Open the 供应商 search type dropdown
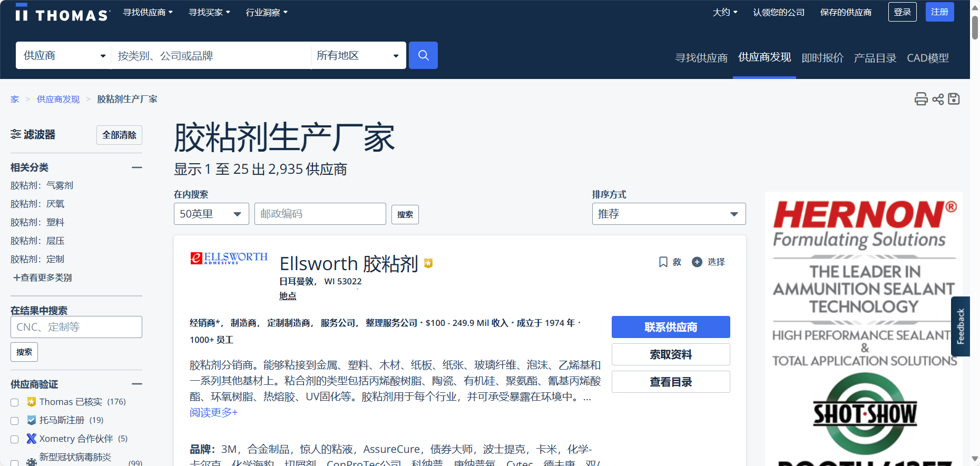Screen dimensions: 980x466 click(63, 55)
